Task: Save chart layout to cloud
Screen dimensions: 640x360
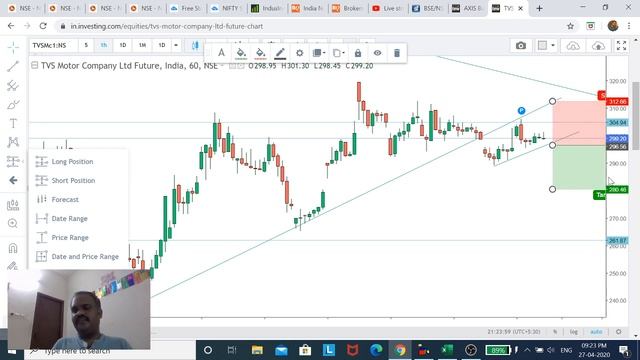Action: coord(598,45)
